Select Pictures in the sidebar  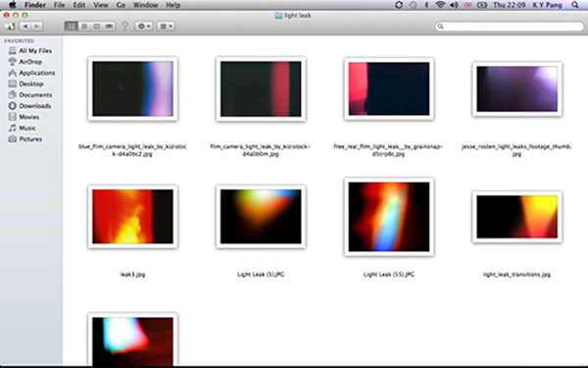(30, 139)
